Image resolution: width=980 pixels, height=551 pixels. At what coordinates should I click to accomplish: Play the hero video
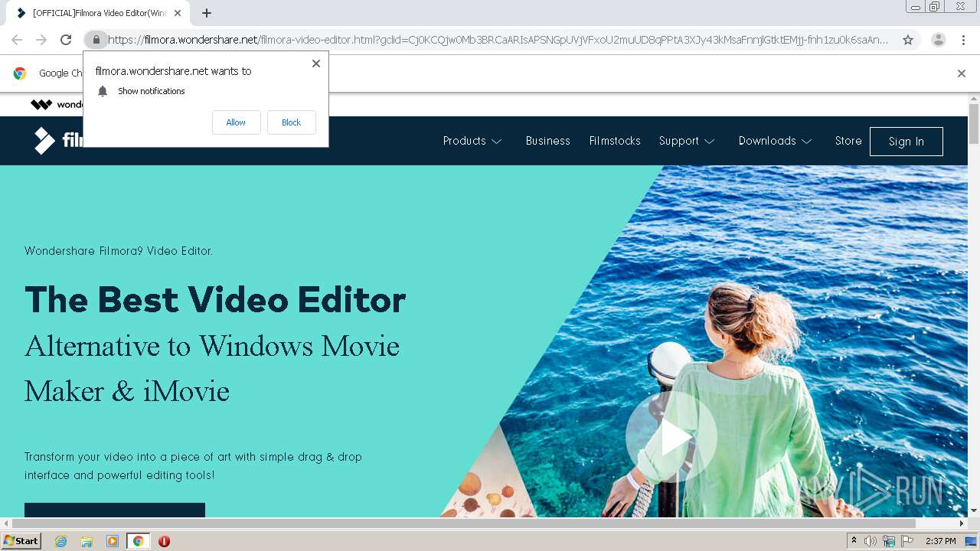tap(671, 438)
